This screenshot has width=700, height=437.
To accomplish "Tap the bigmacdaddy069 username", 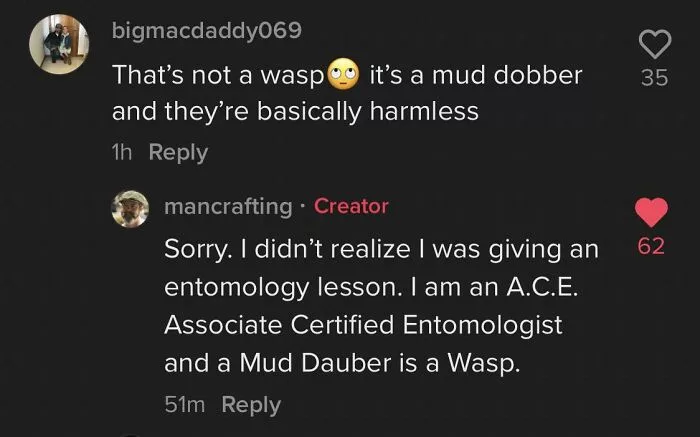I will pyautogui.click(x=207, y=31).
